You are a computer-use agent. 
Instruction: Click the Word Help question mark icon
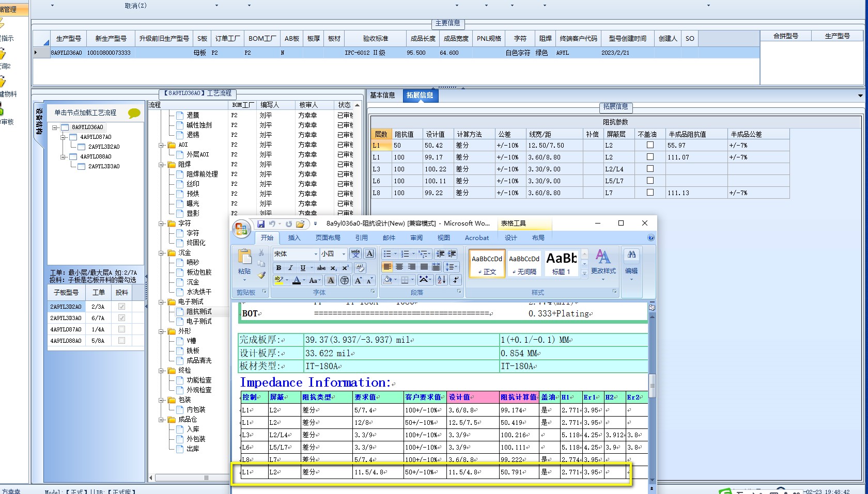651,238
